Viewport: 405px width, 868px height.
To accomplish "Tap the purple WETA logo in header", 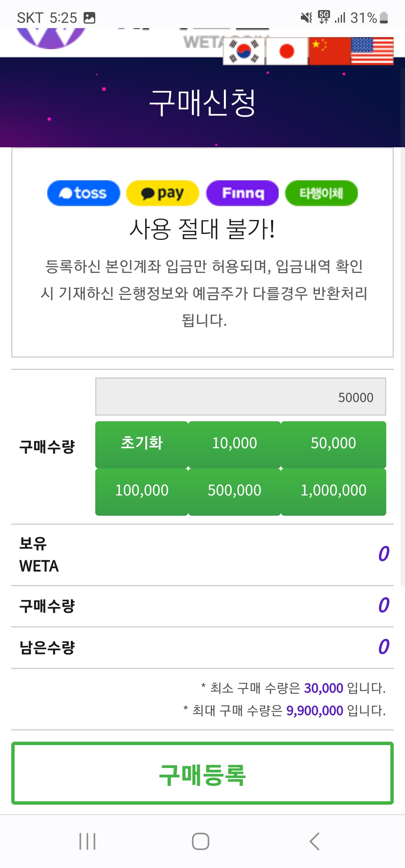I will pos(51,38).
